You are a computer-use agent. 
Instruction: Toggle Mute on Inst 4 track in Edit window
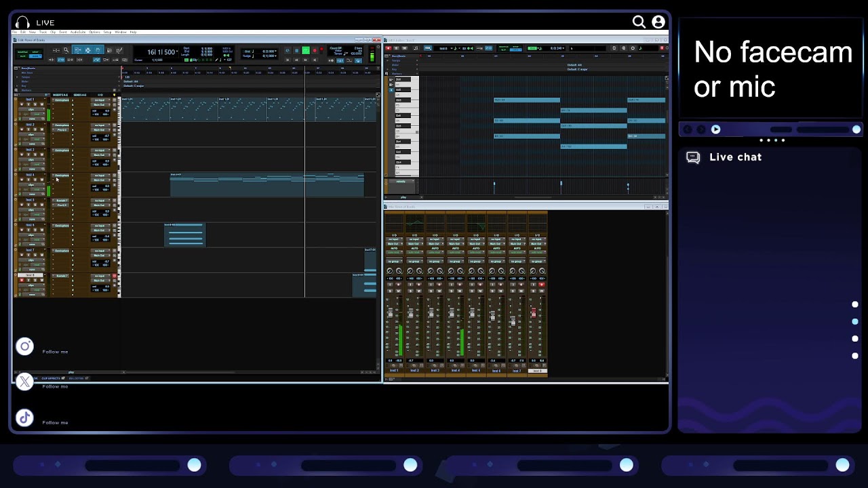pyautogui.click(x=42, y=180)
